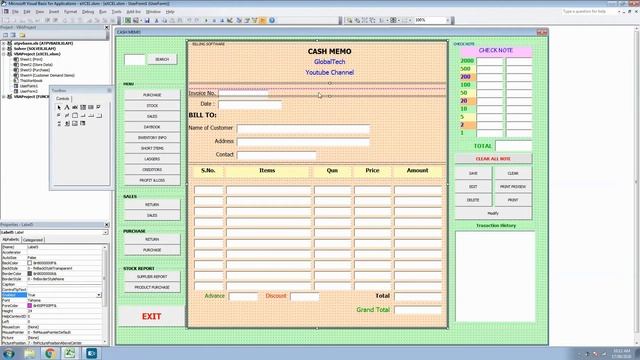
Task: Click View Code icon in Project panel
Action: click(5, 35)
